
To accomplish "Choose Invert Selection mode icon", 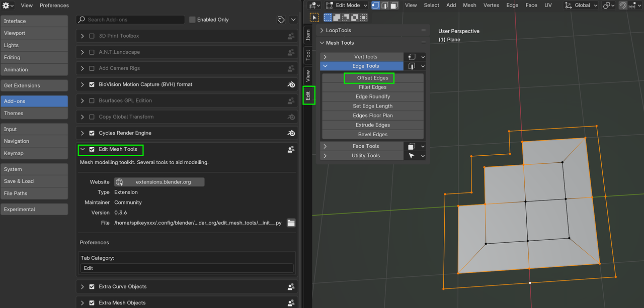I will (x=355, y=18).
